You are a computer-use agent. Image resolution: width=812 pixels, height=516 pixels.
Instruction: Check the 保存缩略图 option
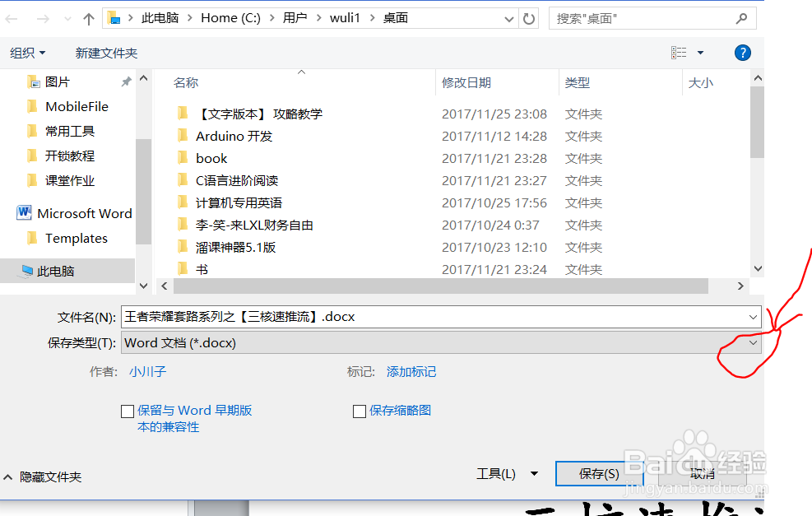(x=360, y=411)
